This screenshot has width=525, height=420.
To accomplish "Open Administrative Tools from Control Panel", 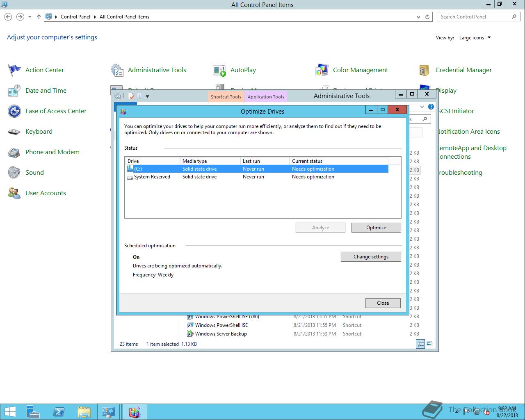I will [x=148, y=70].
